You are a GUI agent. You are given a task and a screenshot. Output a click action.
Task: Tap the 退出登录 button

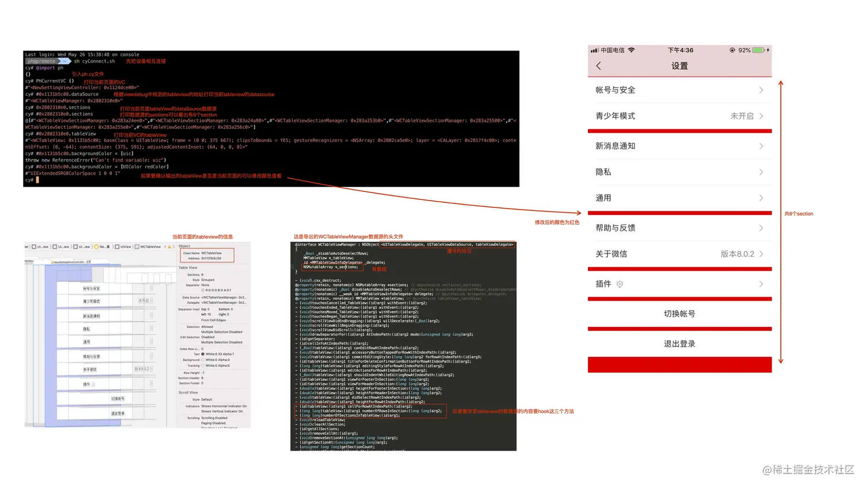coord(679,343)
